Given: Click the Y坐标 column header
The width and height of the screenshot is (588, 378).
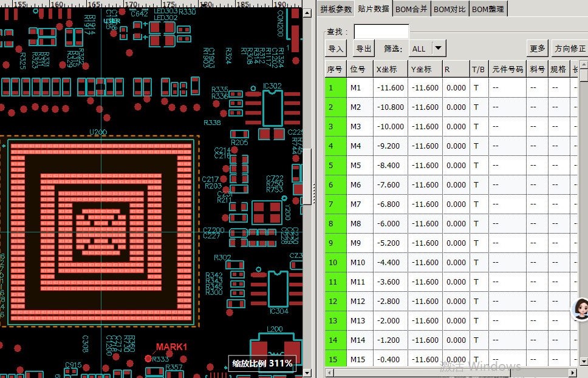Looking at the screenshot, I should pyautogui.click(x=425, y=69).
